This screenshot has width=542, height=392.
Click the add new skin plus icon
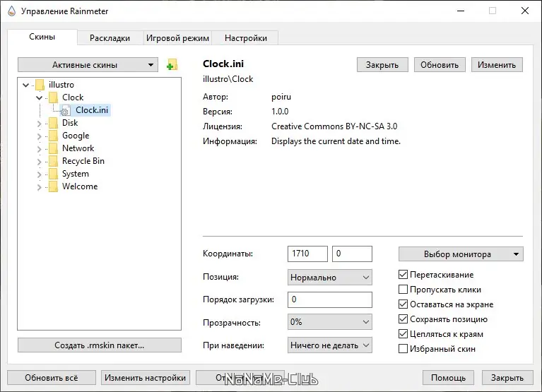(x=172, y=65)
